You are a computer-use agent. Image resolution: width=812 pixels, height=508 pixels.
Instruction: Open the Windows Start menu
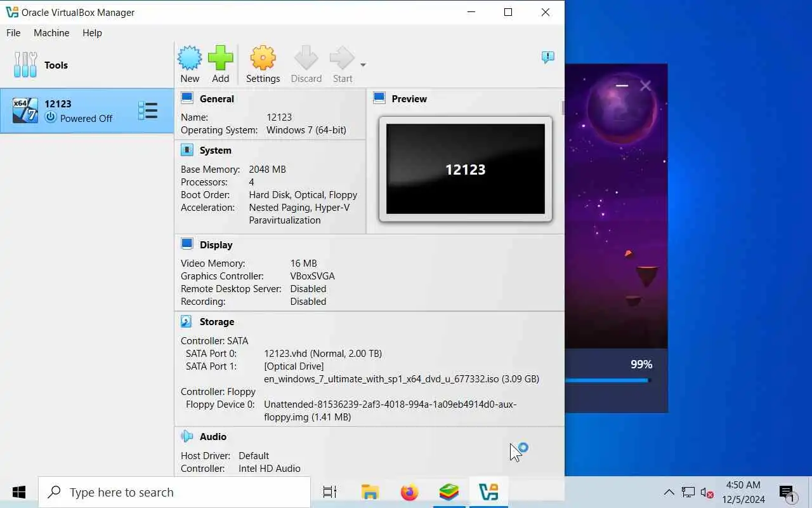19,492
